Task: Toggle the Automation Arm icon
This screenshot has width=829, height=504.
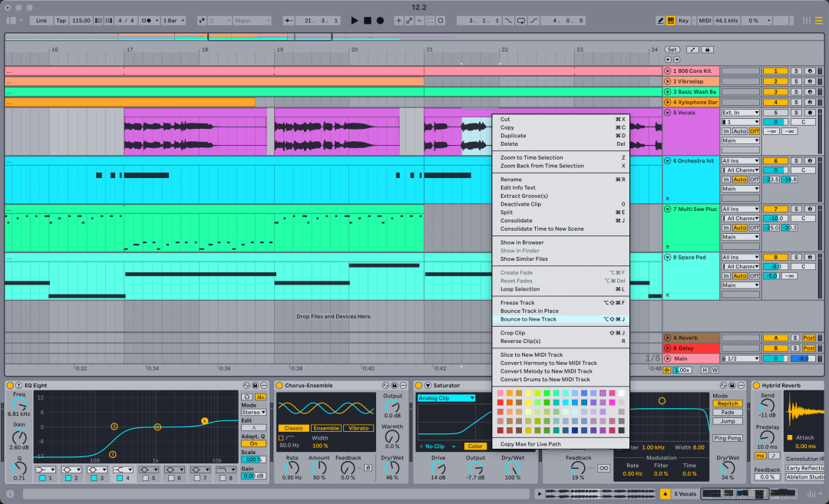Action: pyautogui.click(x=409, y=21)
